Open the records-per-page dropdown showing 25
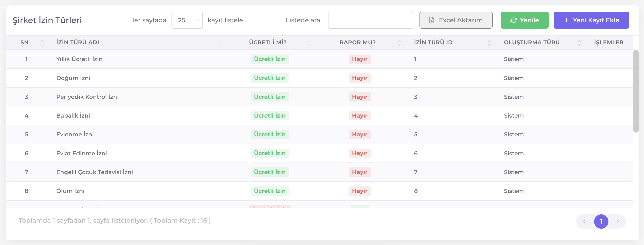 pyautogui.click(x=187, y=20)
